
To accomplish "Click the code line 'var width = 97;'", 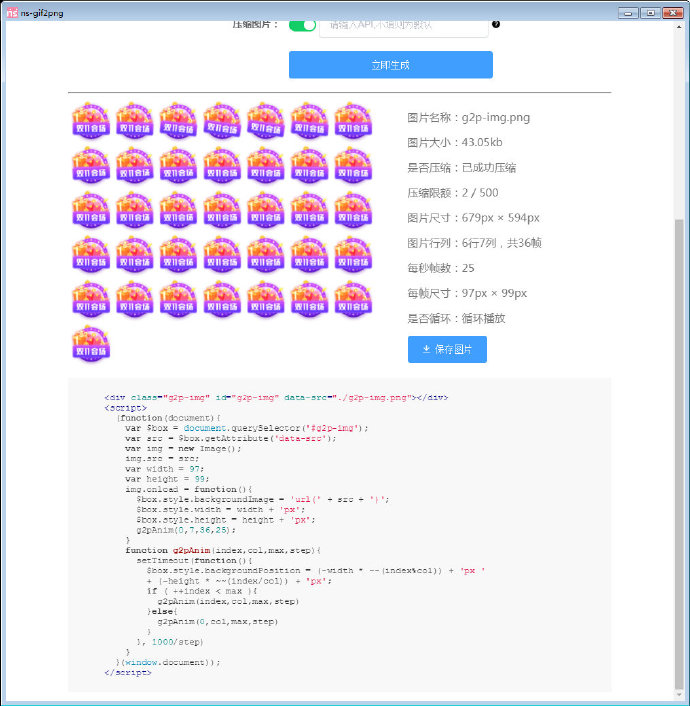I will click(x=164, y=469).
